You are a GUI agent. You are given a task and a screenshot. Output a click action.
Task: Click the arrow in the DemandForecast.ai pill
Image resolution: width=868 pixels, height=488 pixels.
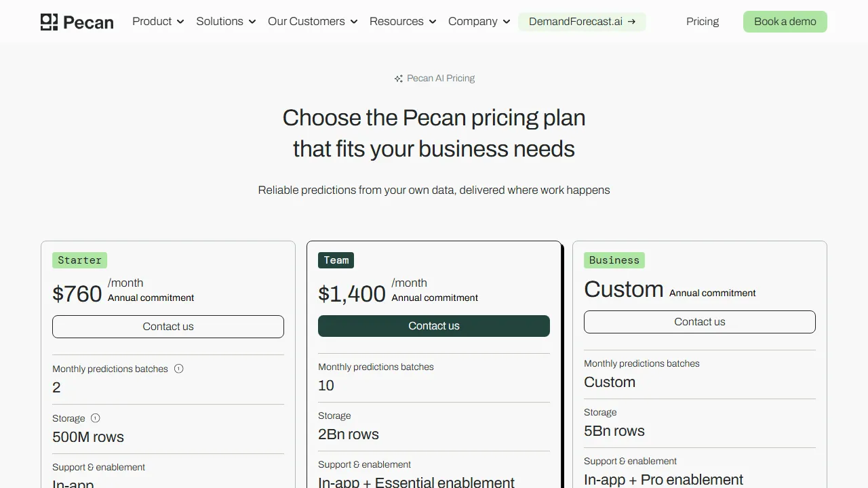pyautogui.click(x=632, y=22)
